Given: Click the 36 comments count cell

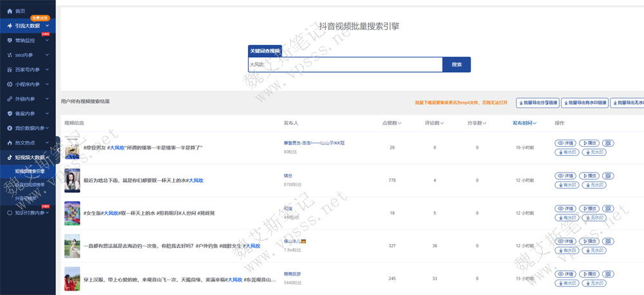Looking at the screenshot, I should [435, 246].
